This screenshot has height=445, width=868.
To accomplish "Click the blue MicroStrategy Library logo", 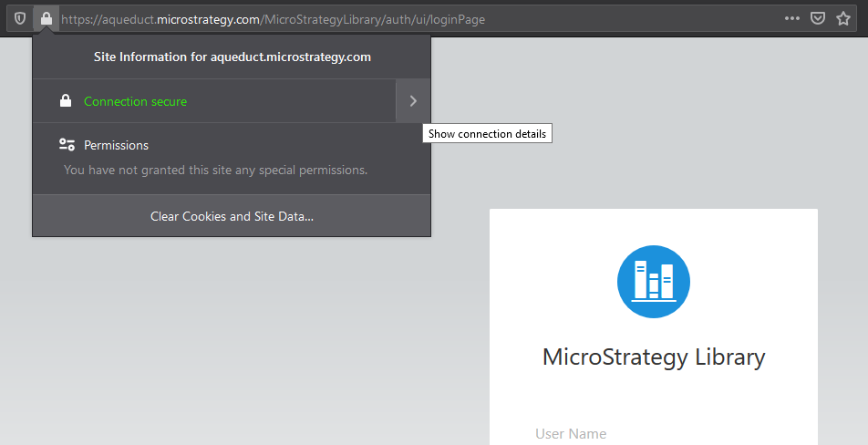I will pos(653,282).
